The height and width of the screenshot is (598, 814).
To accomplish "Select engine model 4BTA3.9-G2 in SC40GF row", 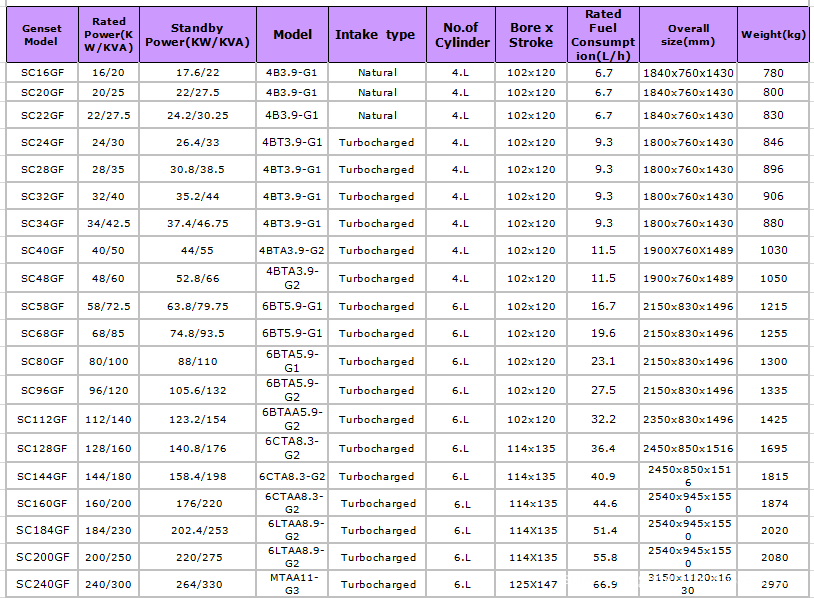I will (x=292, y=250).
